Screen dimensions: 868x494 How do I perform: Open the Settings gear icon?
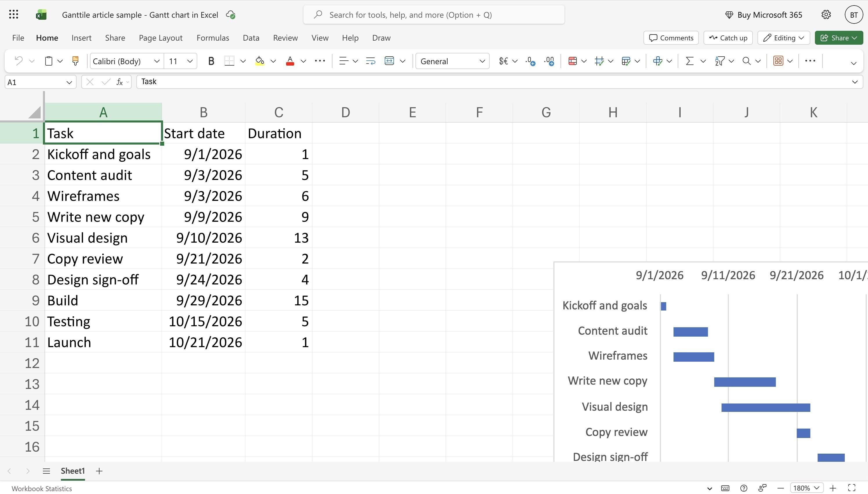pyautogui.click(x=826, y=15)
